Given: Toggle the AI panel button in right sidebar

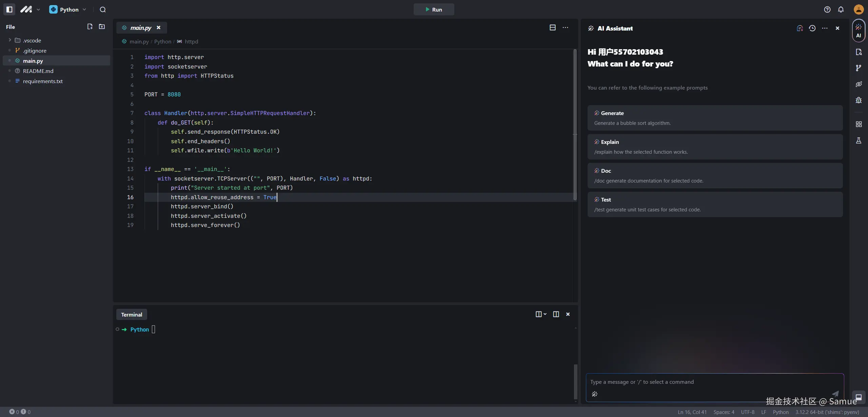Looking at the screenshot, I should (859, 31).
